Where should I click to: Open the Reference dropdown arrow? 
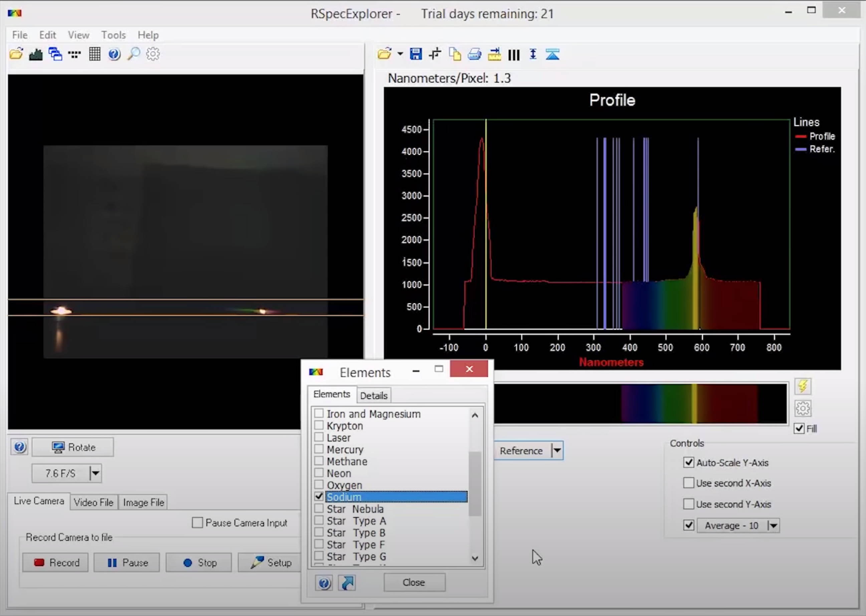coord(557,450)
